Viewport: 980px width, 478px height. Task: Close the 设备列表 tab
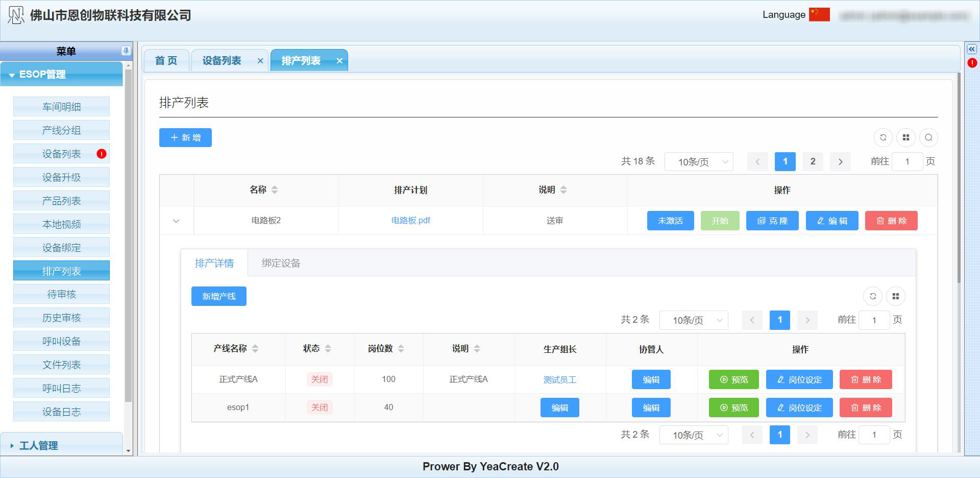tap(260, 61)
